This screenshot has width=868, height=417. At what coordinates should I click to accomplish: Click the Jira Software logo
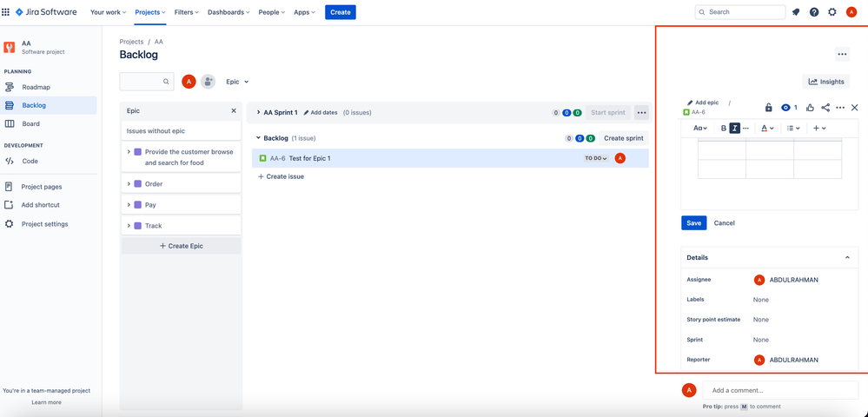pyautogui.click(x=46, y=11)
